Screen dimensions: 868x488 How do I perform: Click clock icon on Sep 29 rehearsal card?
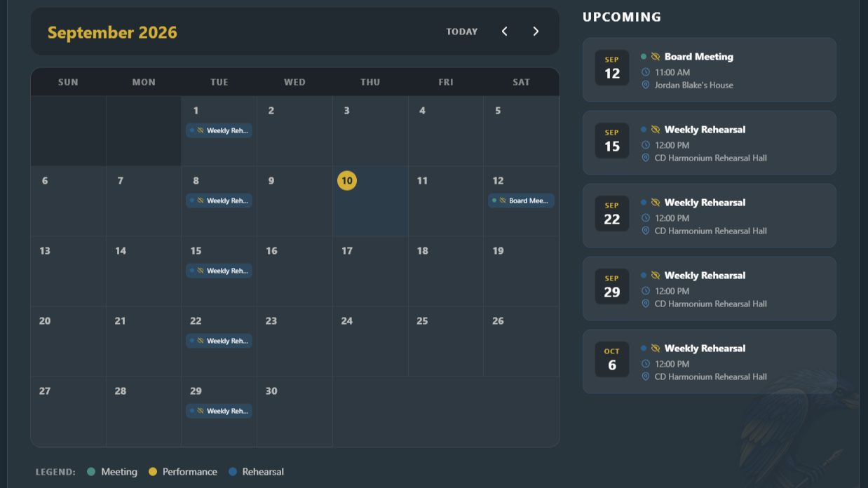646,291
